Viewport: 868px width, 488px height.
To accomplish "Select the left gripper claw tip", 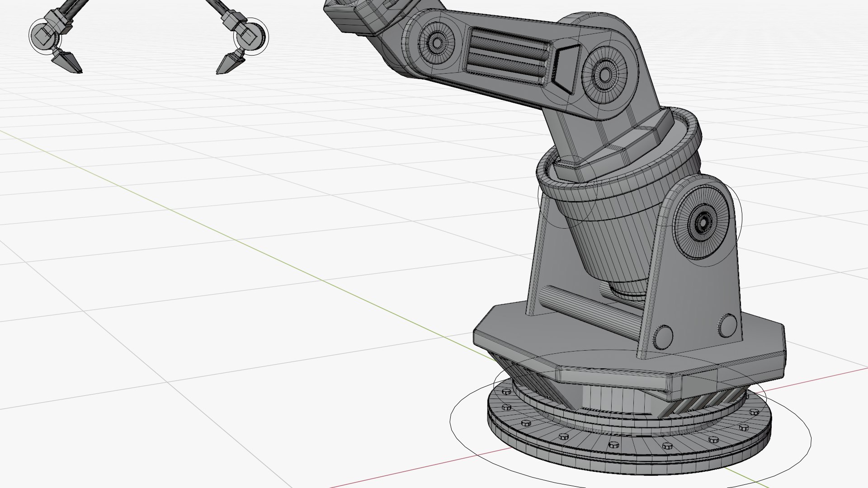I will click(x=68, y=62).
